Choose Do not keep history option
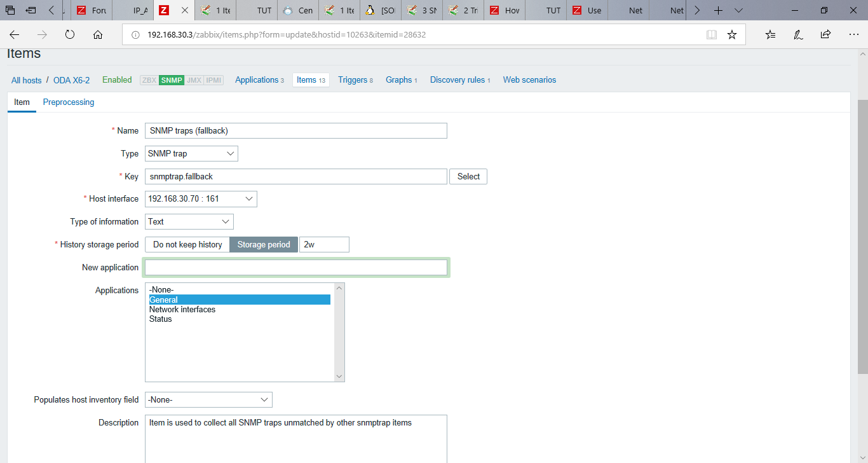 [187, 245]
